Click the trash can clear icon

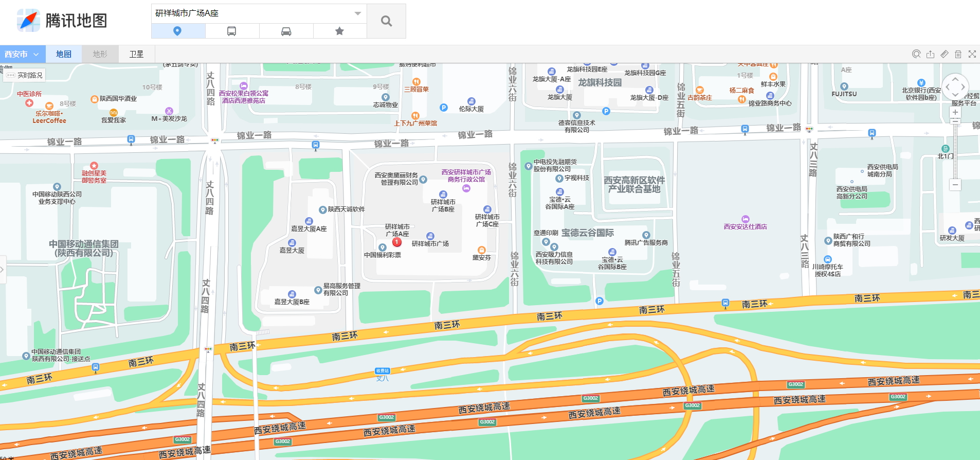click(958, 54)
